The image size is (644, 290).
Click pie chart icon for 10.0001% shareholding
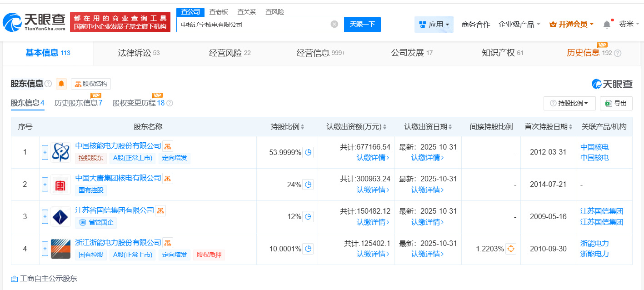pos(308,249)
